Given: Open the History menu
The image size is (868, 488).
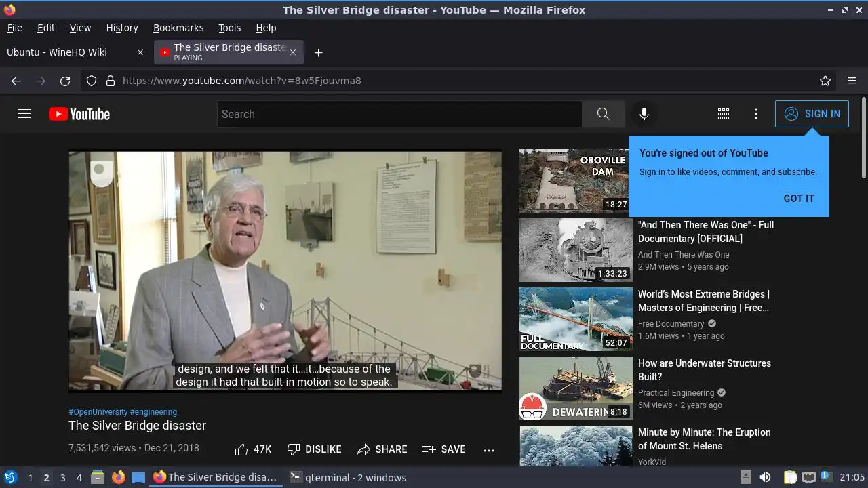Looking at the screenshot, I should click(x=122, y=28).
